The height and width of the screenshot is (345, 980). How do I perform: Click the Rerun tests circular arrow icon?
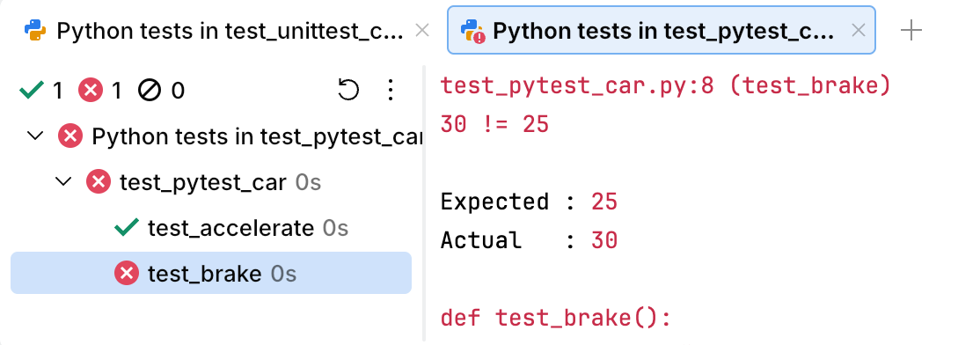(348, 90)
